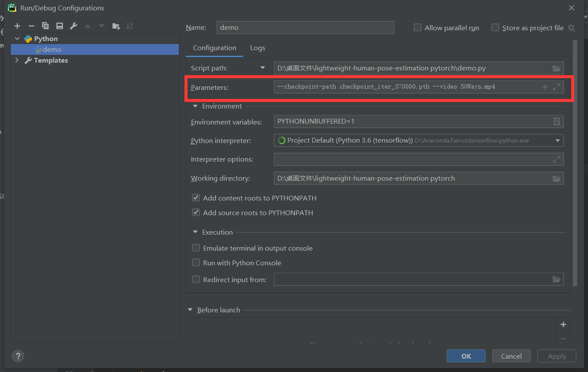Check Emulate terminal in output console
The image size is (588, 372).
(196, 248)
